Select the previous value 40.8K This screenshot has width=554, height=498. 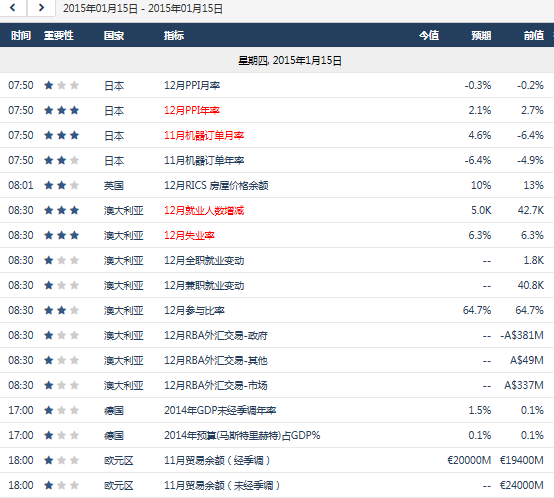pyautogui.click(x=531, y=285)
